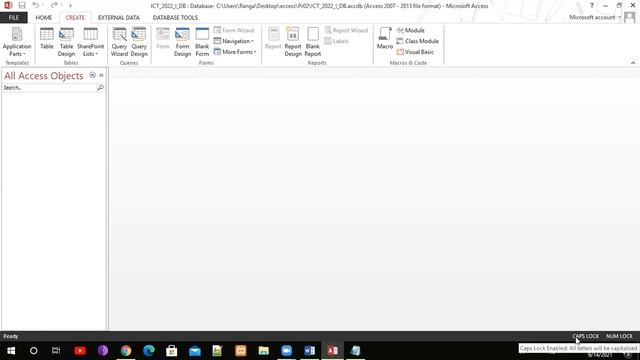
Task: Create a Blank Report
Action: pos(313,42)
